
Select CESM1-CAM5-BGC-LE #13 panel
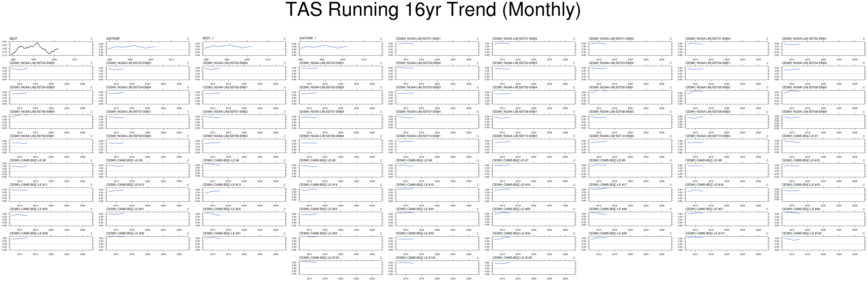[x=244, y=194]
